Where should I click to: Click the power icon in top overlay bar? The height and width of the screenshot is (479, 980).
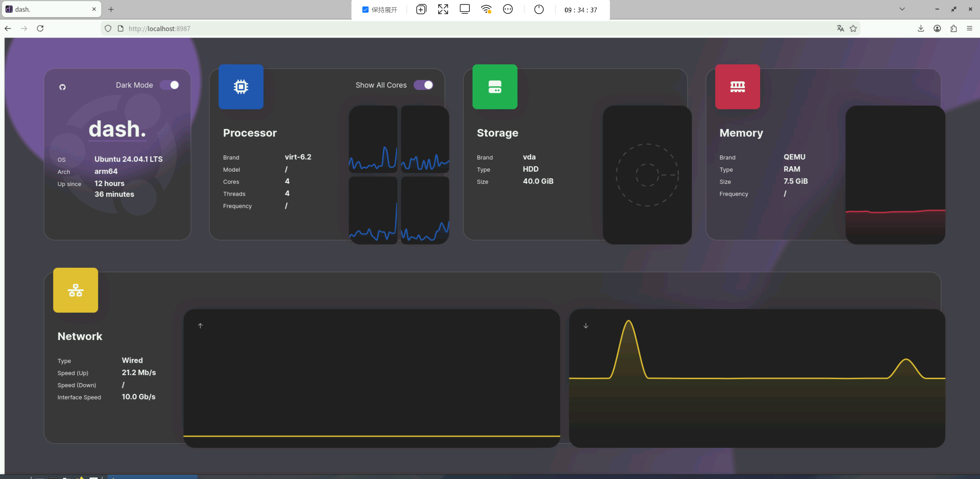click(539, 9)
